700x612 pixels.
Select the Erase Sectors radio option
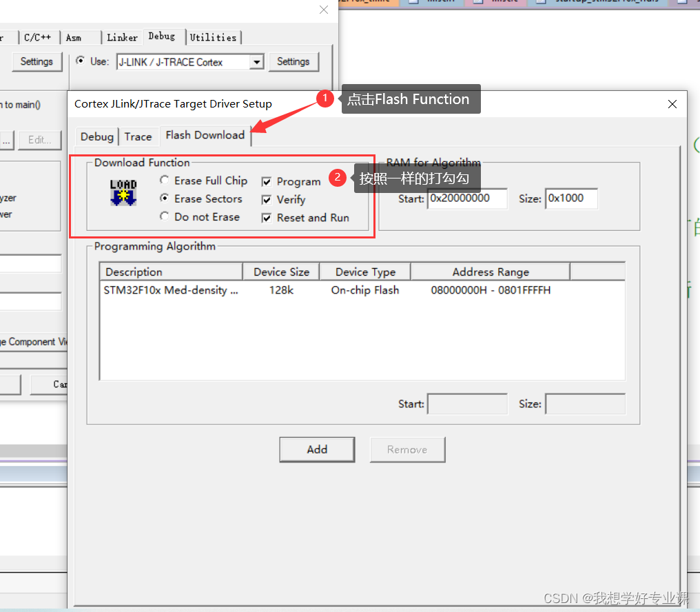pyautogui.click(x=164, y=198)
